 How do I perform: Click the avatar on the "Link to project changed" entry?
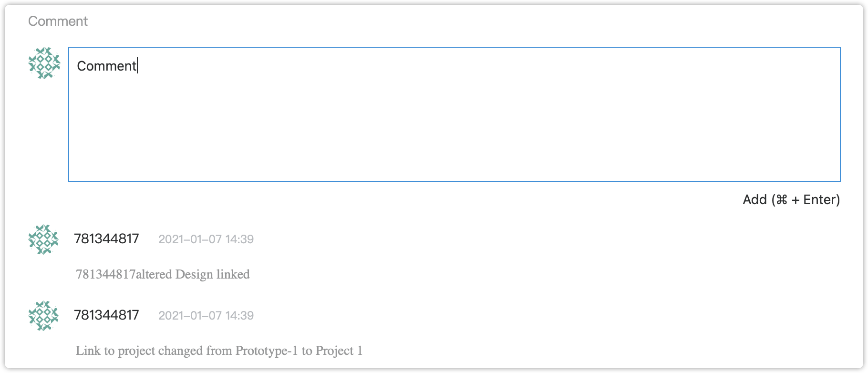(43, 316)
